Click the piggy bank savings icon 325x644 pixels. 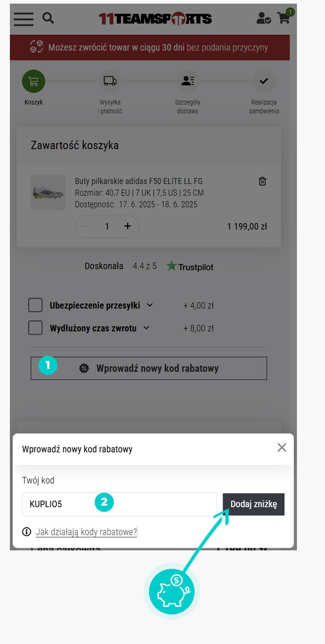172,592
